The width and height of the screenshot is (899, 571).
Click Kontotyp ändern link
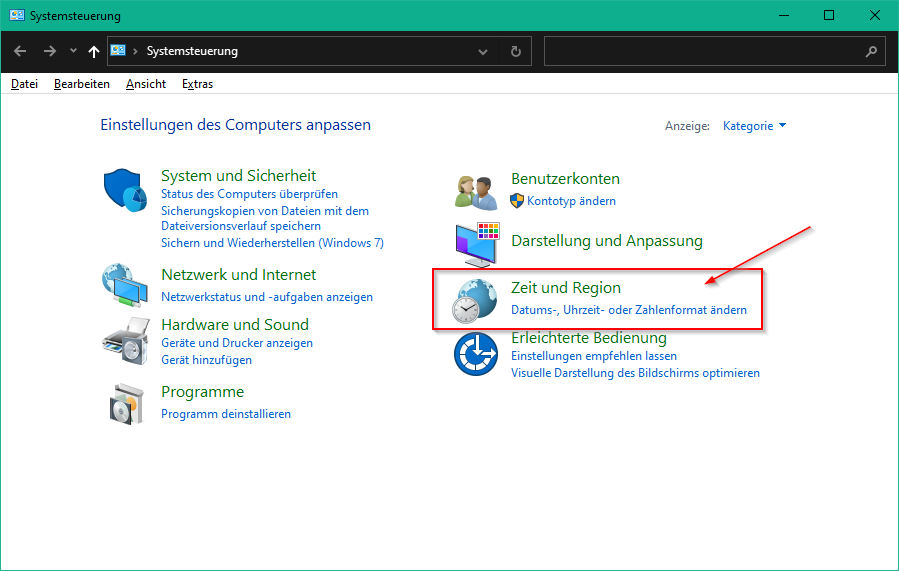pos(571,201)
